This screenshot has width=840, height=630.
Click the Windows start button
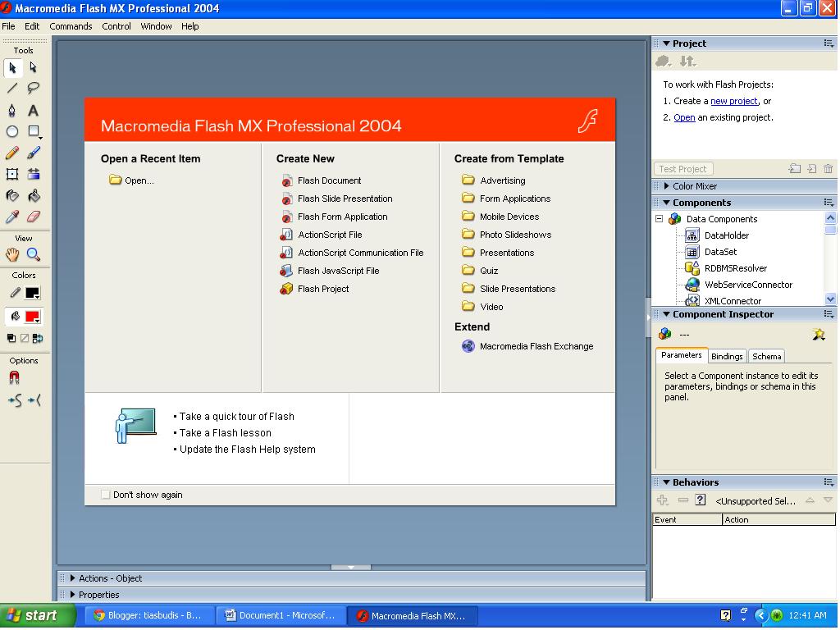38,615
